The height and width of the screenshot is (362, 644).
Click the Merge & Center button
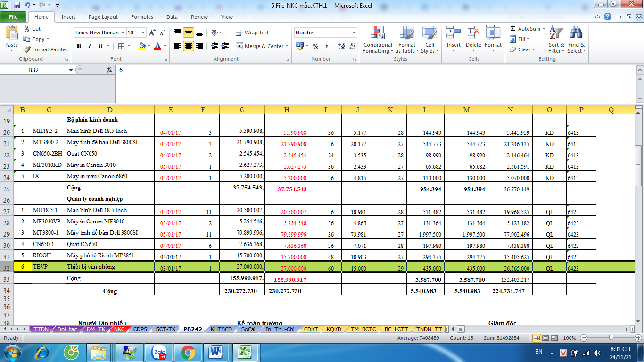point(259,46)
